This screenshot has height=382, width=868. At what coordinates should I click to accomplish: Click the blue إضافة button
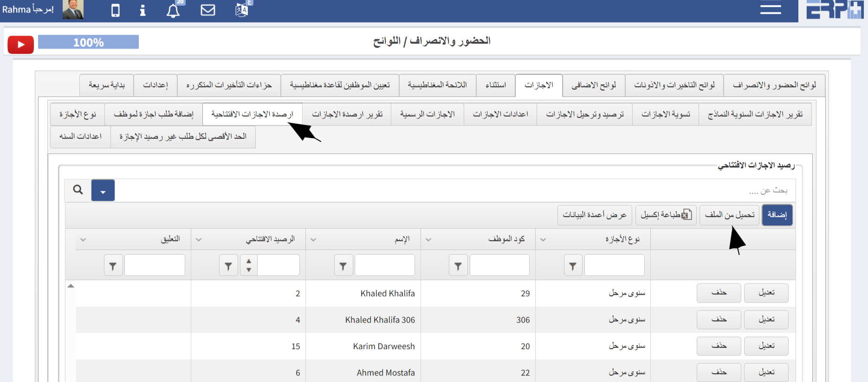(x=777, y=215)
